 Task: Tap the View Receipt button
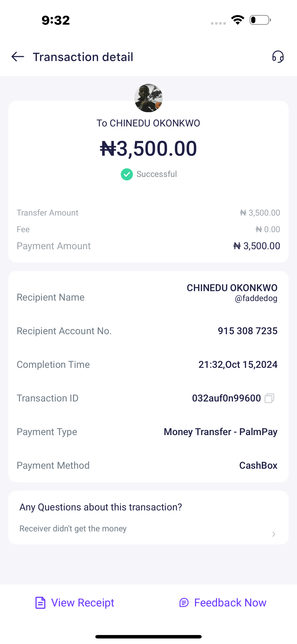(x=82, y=603)
